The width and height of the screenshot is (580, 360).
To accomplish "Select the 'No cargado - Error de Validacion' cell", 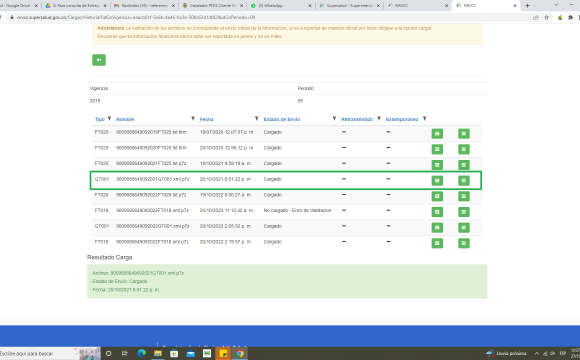I will [297, 210].
